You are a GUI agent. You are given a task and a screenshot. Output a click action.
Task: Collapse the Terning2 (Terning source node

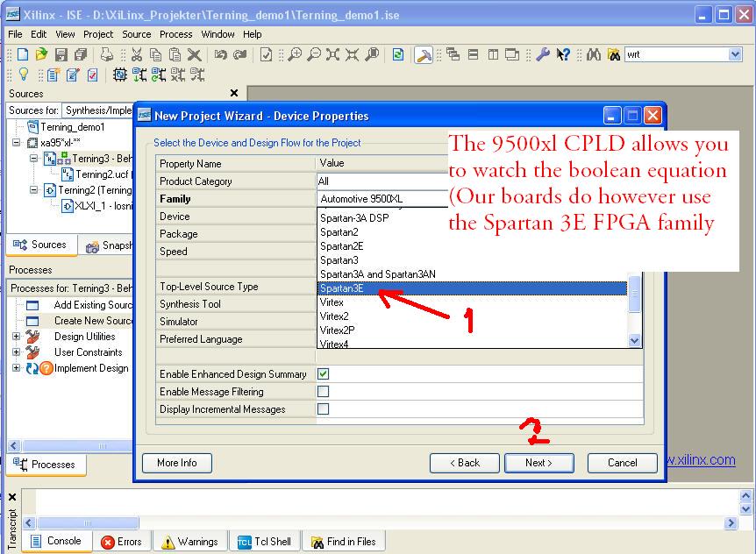click(x=33, y=190)
